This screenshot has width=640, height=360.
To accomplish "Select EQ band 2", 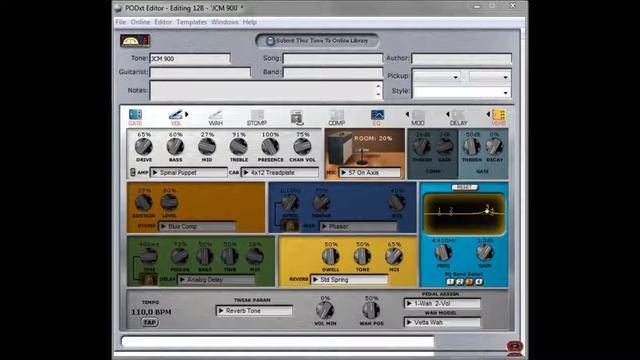I will [460, 282].
